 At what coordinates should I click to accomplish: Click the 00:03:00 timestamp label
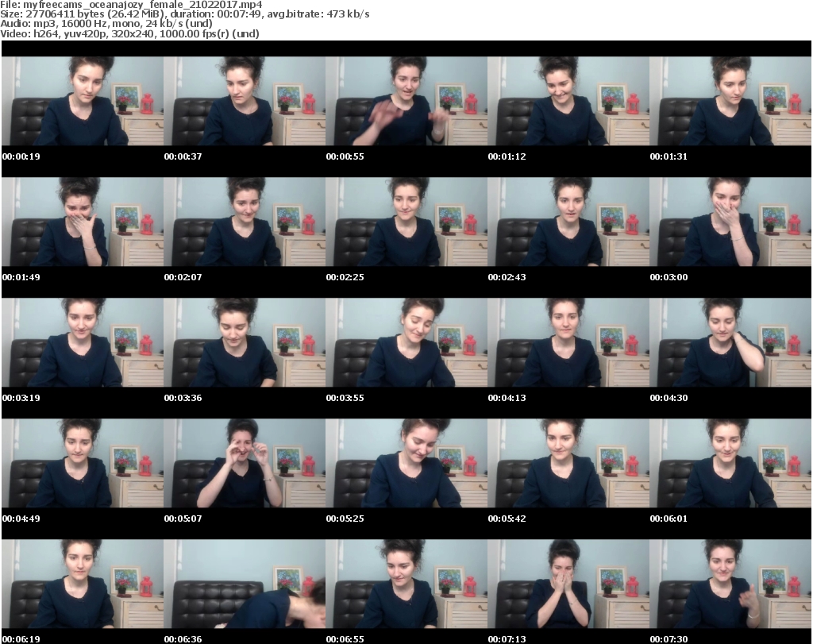[x=669, y=277]
